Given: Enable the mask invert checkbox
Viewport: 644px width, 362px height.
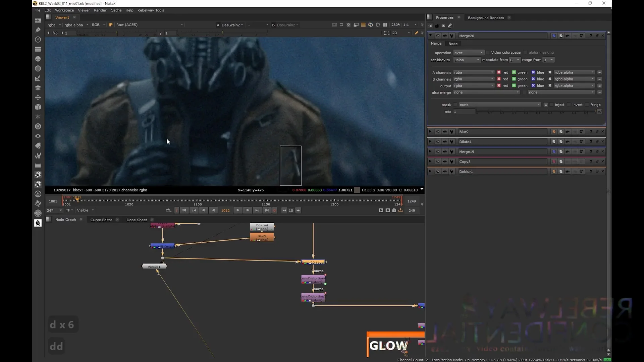Looking at the screenshot, I should point(569,105).
